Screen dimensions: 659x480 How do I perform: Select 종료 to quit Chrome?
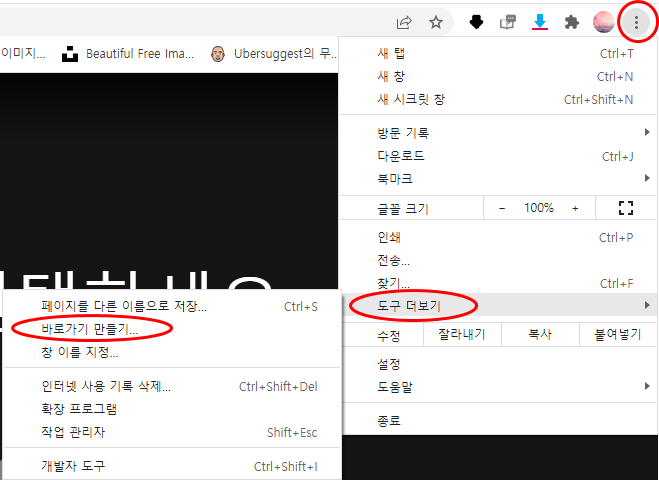(x=499, y=420)
